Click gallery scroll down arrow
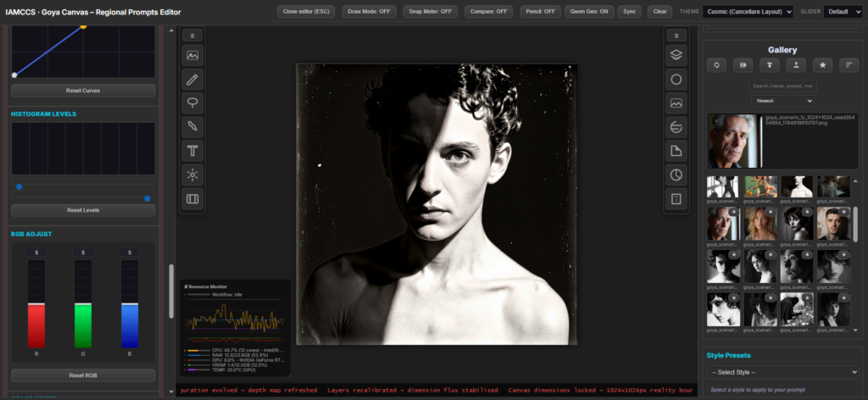The image size is (868, 400). [856, 331]
